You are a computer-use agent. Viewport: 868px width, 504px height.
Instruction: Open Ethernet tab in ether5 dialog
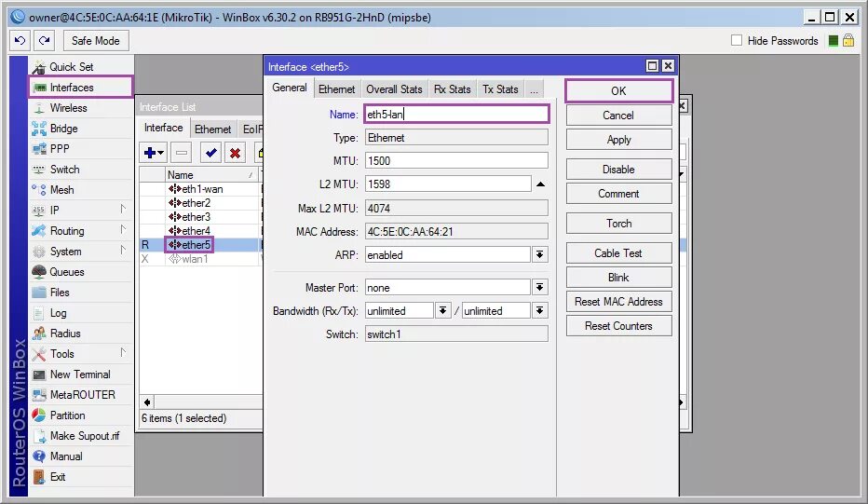[x=336, y=89]
